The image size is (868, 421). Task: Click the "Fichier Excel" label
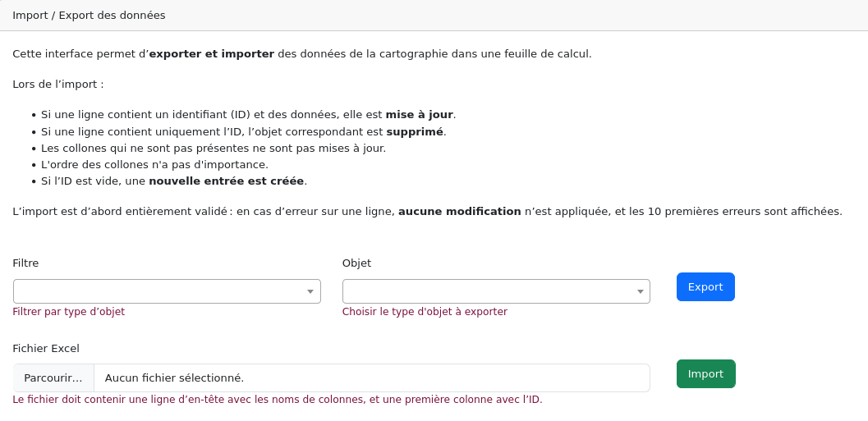click(46, 348)
